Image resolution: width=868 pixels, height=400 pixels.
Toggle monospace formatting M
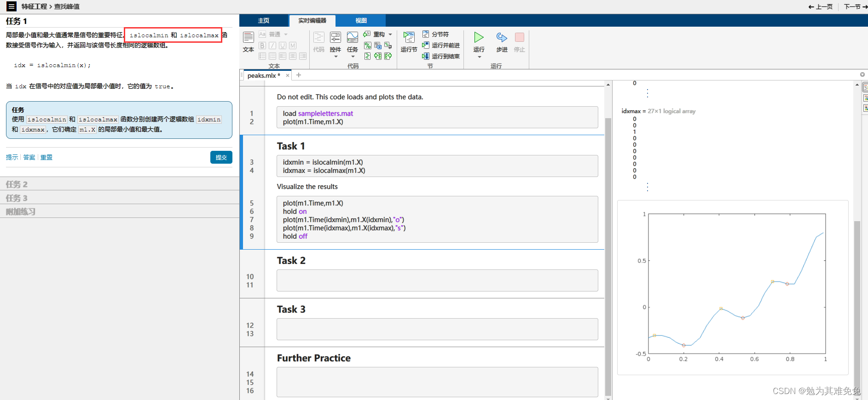(x=293, y=46)
